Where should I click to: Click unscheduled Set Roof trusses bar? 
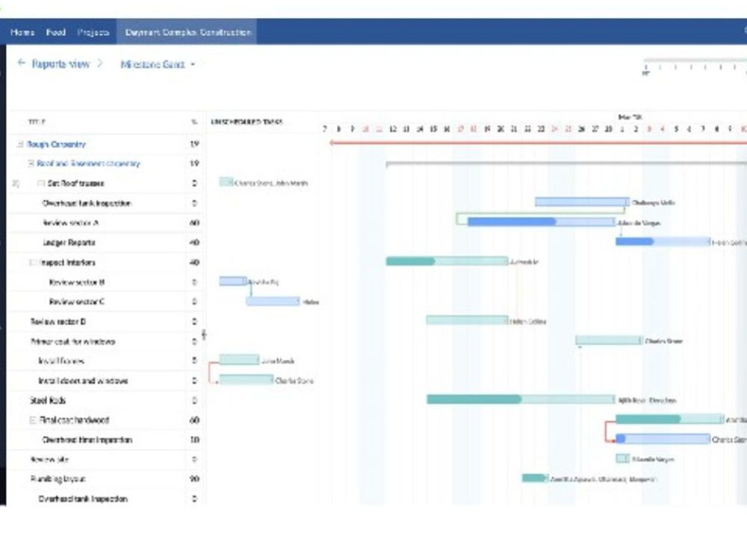226,182
